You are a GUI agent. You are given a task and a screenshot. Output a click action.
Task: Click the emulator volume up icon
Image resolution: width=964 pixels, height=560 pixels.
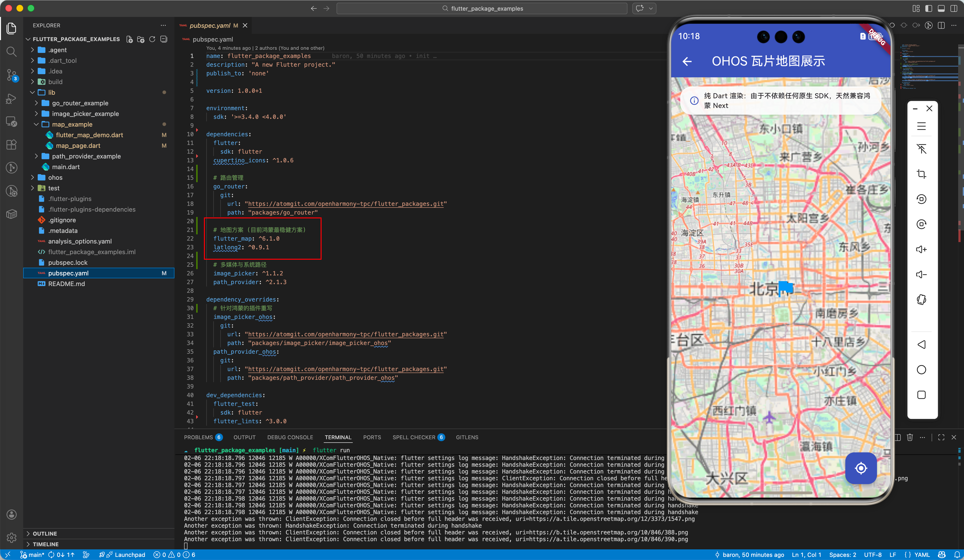click(x=921, y=249)
